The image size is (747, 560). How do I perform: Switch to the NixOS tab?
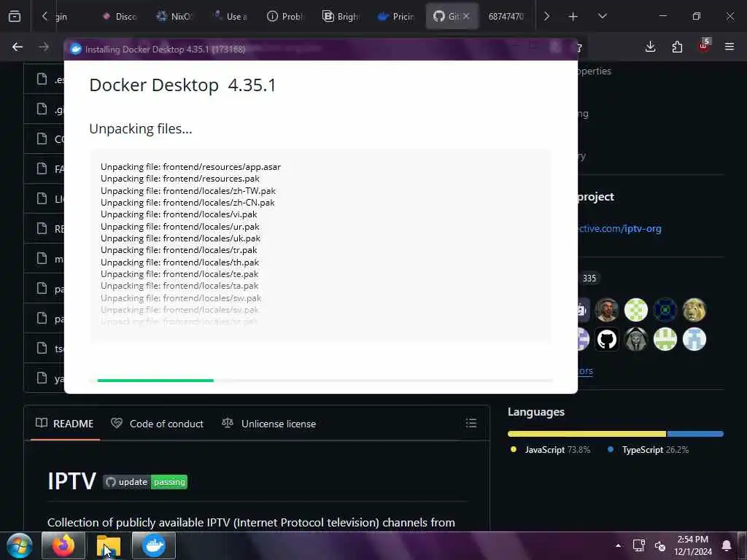tap(174, 17)
